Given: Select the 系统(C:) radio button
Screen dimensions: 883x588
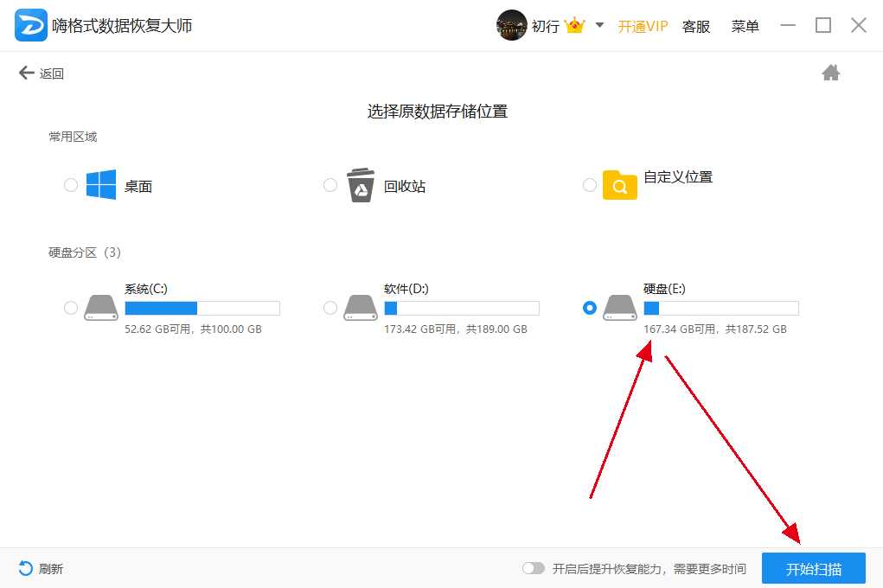Looking at the screenshot, I should pos(70,308).
